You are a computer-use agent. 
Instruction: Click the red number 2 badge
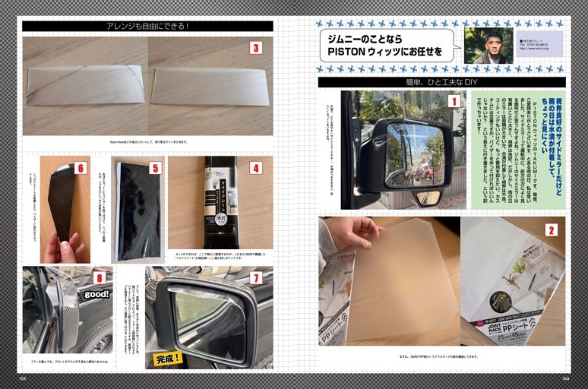(x=551, y=230)
